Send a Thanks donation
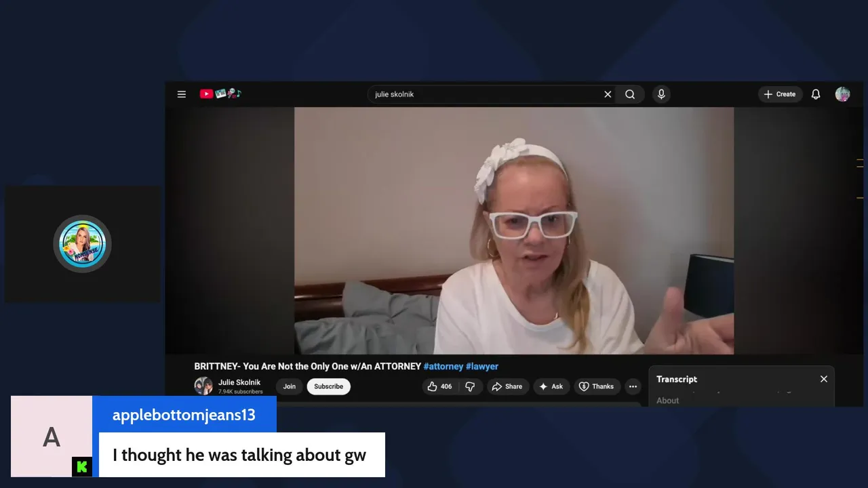Viewport: 868px width, 488px height. [x=596, y=386]
